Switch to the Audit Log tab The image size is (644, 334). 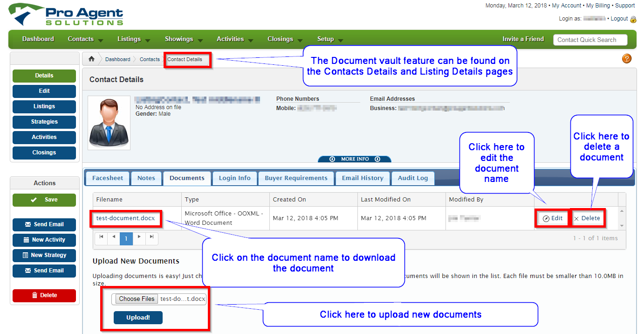coord(413,178)
